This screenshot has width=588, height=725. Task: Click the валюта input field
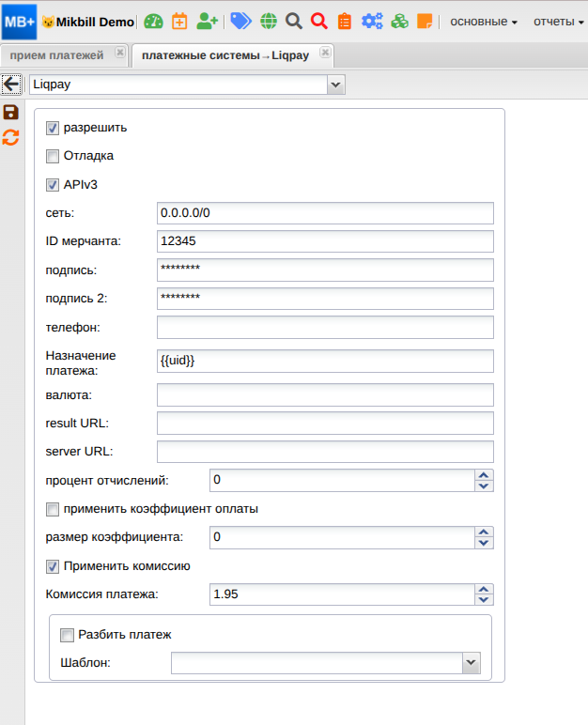pos(325,395)
